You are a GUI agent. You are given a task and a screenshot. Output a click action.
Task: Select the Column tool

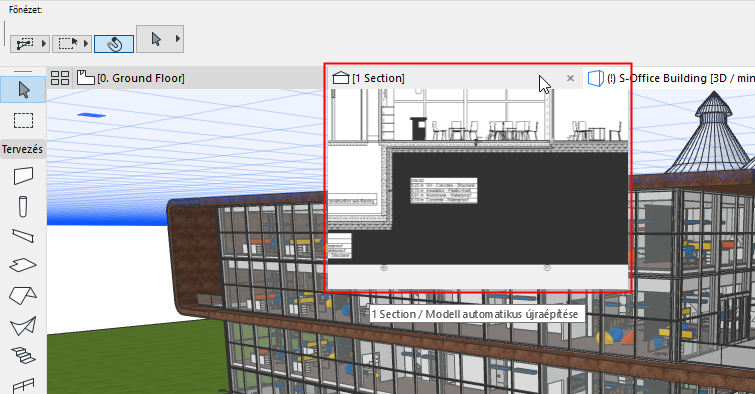pos(23,207)
